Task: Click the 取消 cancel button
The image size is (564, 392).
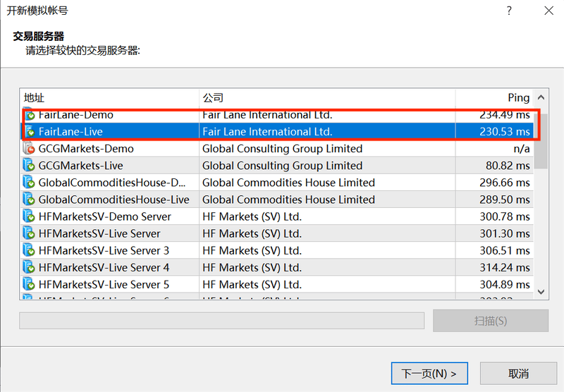Action: point(518,373)
